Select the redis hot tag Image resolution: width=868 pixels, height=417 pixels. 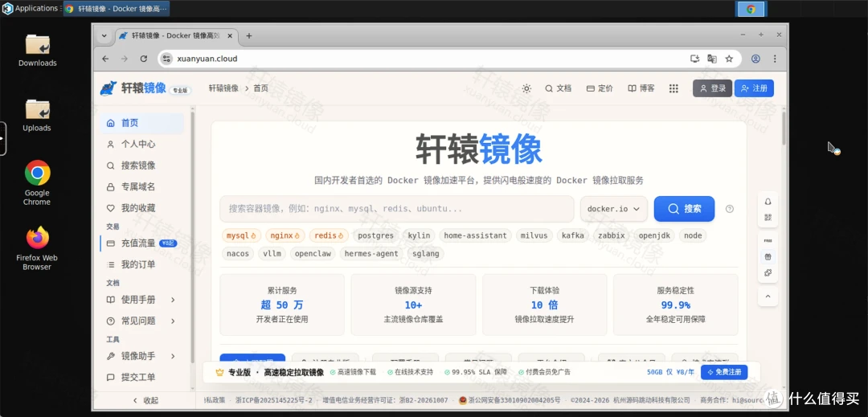[x=329, y=235]
